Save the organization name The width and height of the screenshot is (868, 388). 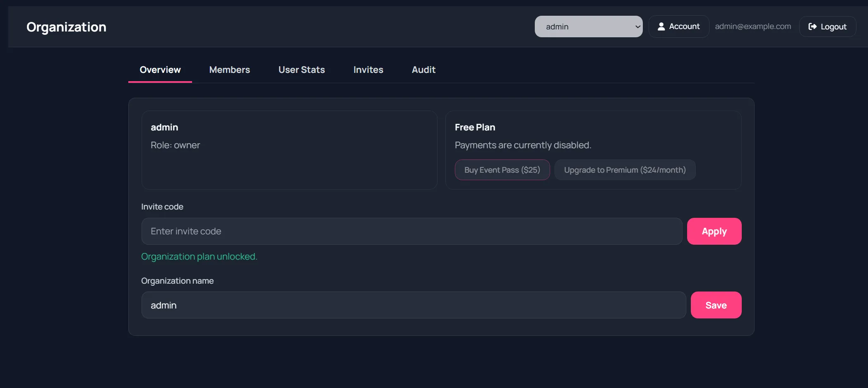pos(716,305)
